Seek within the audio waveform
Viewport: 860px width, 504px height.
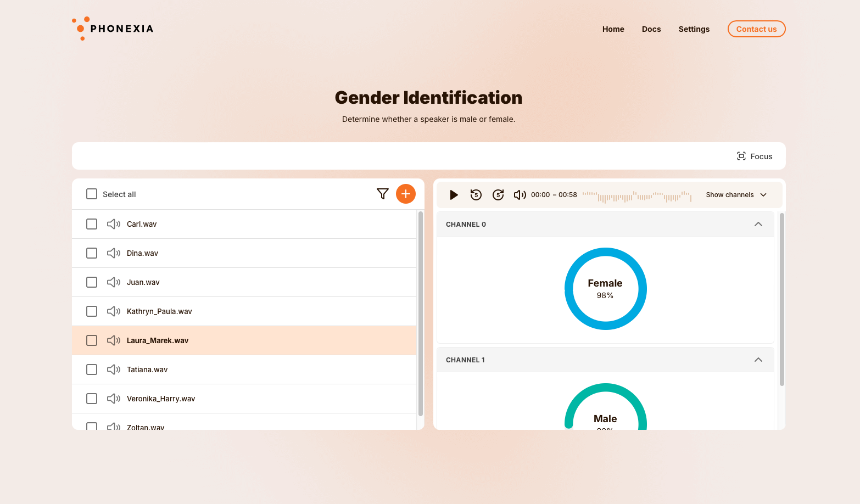(636, 196)
